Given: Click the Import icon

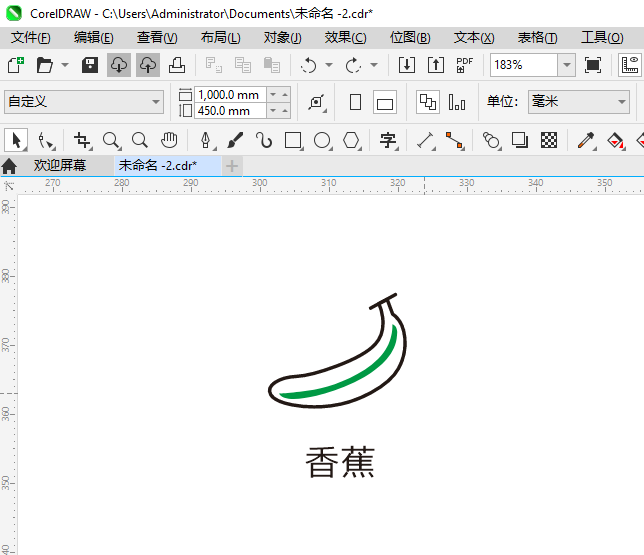Looking at the screenshot, I should 407,65.
